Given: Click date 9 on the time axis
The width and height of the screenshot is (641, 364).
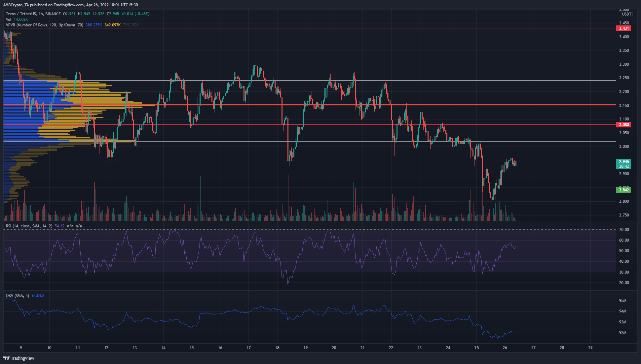Looking at the screenshot, I should click(21, 348).
